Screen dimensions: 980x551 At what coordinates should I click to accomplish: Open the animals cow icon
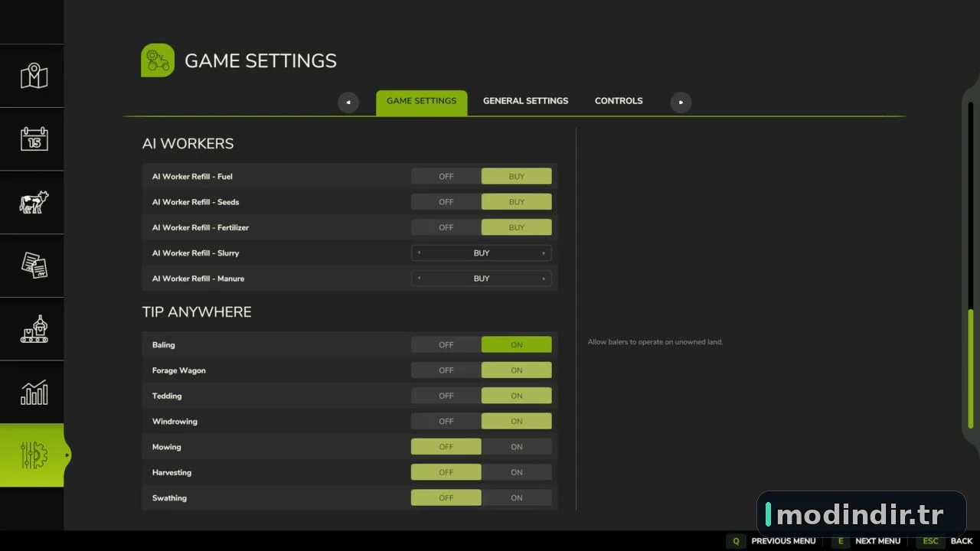(34, 202)
